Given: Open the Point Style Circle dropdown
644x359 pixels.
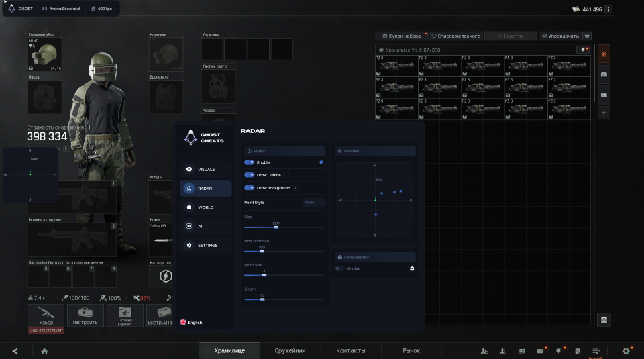Looking at the screenshot, I should 313,203.
